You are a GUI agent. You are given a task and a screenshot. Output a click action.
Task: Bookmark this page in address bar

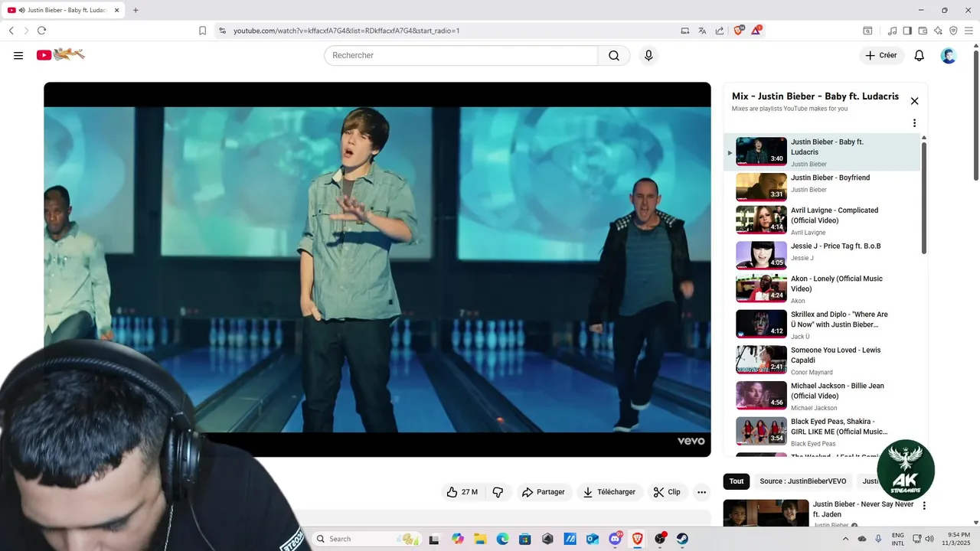(x=202, y=31)
